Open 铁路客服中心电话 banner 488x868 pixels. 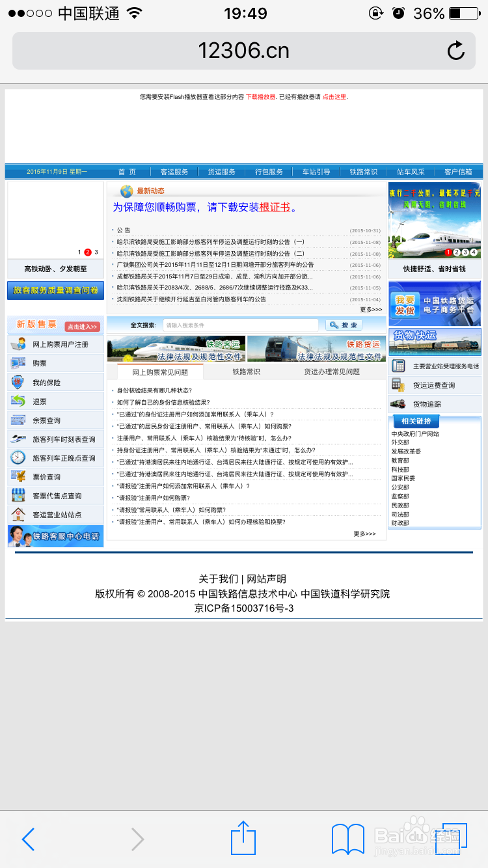56,536
